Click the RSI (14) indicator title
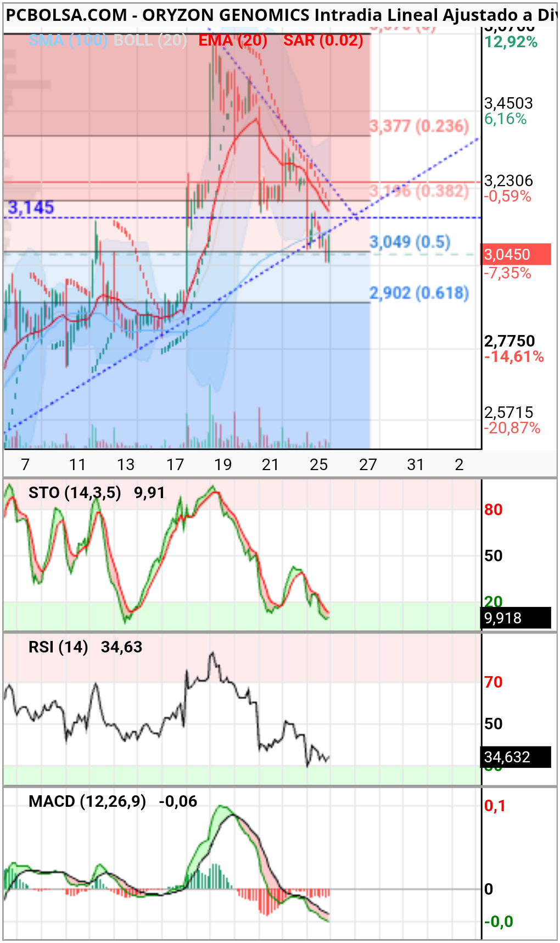The height and width of the screenshot is (943, 560). [58, 647]
